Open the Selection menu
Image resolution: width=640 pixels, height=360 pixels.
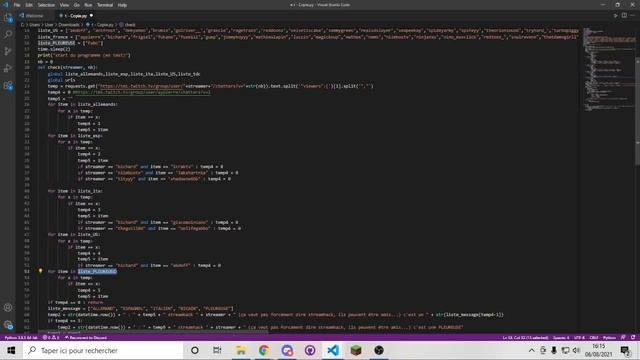coord(46,5)
